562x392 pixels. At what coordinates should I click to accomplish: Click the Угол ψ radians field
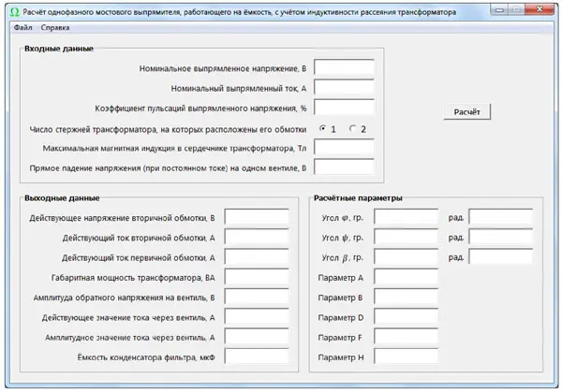(500, 238)
